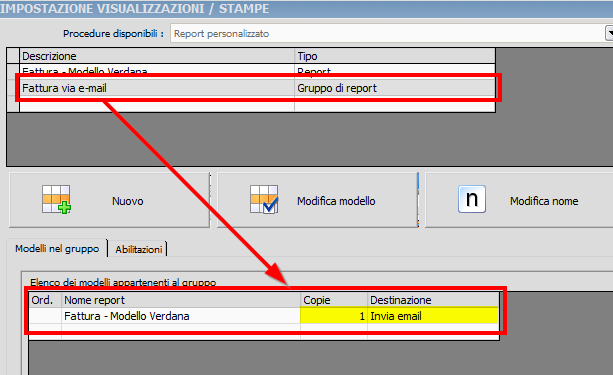
Task: Click the Modifica modello button label
Action: point(336,201)
